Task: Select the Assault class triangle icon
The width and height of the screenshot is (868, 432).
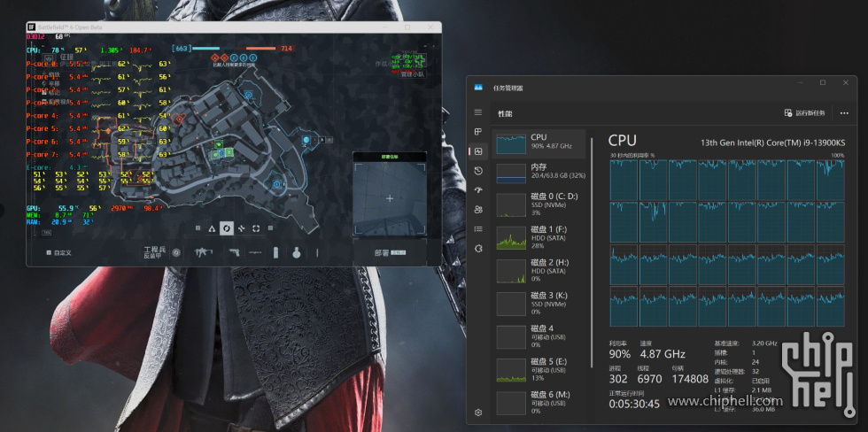Action: [212, 228]
